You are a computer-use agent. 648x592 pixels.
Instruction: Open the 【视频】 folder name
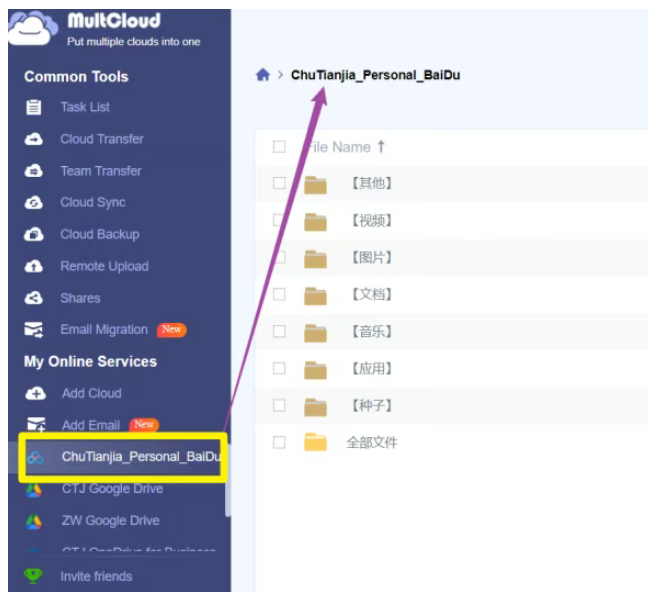[x=372, y=220]
